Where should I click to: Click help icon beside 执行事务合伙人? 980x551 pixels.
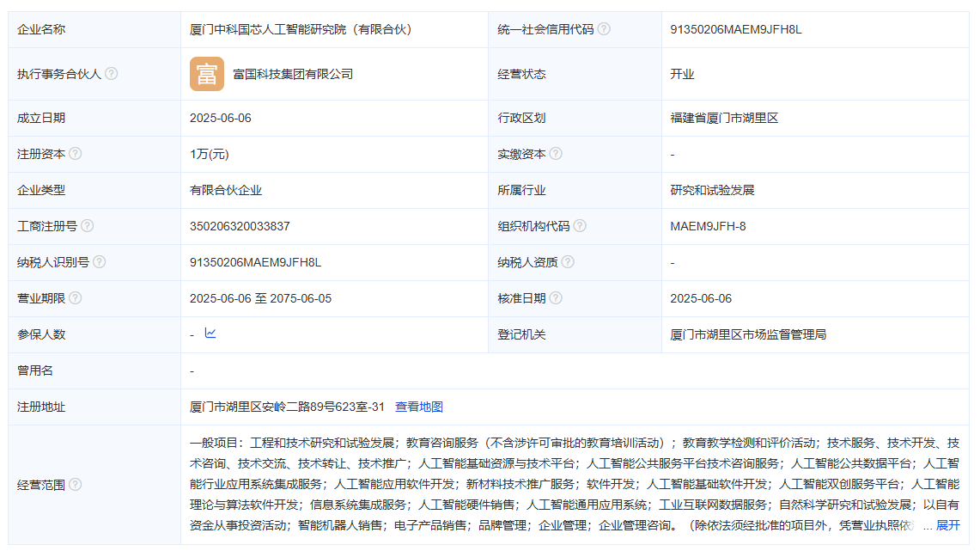[x=112, y=74]
